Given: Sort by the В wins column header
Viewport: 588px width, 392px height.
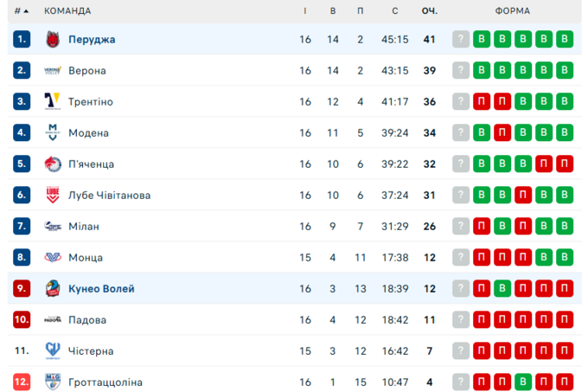Looking at the screenshot, I should tap(333, 10).
